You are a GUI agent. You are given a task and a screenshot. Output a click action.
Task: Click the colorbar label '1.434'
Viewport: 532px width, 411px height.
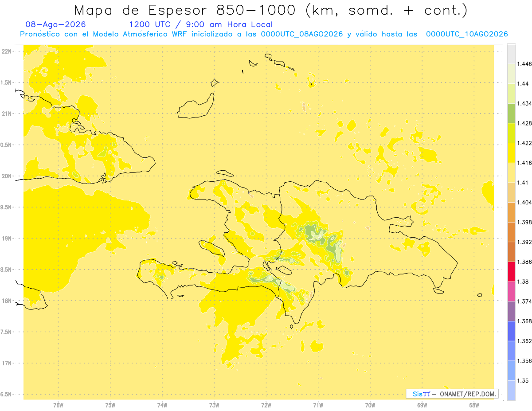pyautogui.click(x=524, y=103)
